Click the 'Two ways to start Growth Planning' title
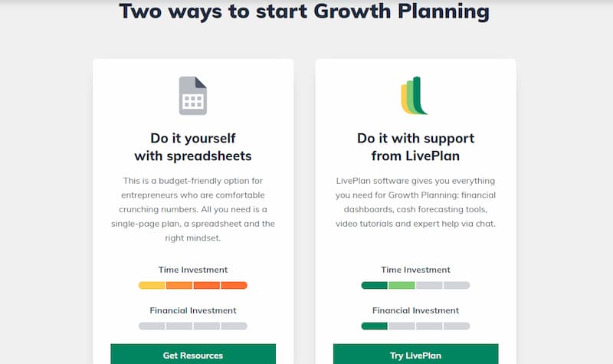 pyautogui.click(x=304, y=11)
